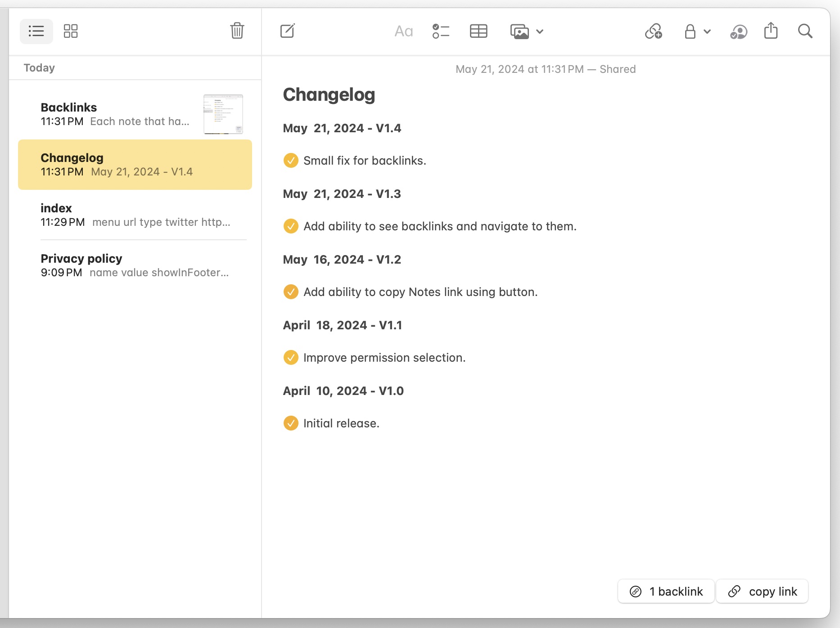
Task: Compose a new note
Action: pyautogui.click(x=288, y=31)
